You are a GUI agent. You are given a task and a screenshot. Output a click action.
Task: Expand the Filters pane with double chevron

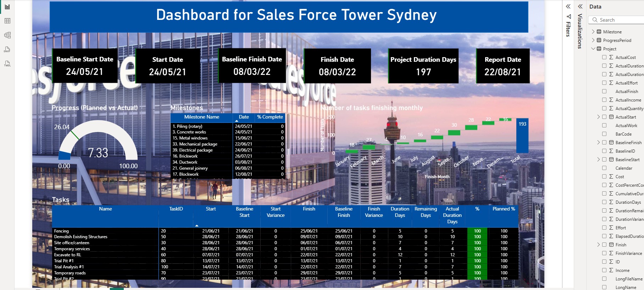[x=568, y=6]
